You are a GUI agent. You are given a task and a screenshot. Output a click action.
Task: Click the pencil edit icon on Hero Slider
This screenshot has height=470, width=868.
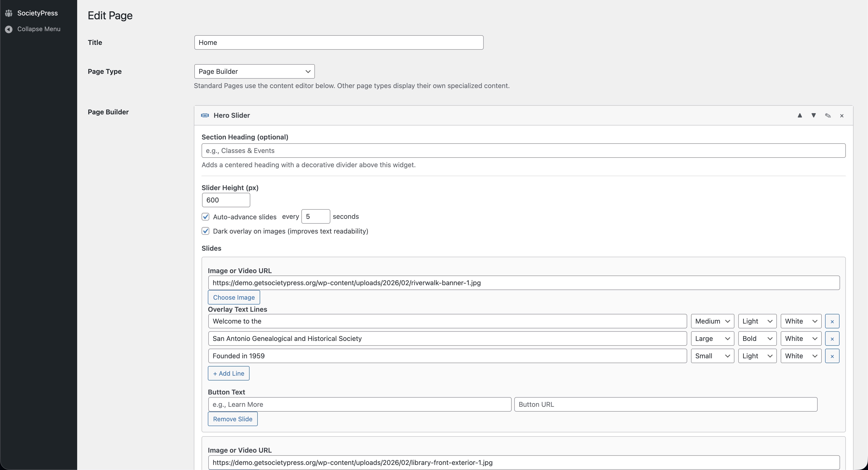pyautogui.click(x=827, y=115)
